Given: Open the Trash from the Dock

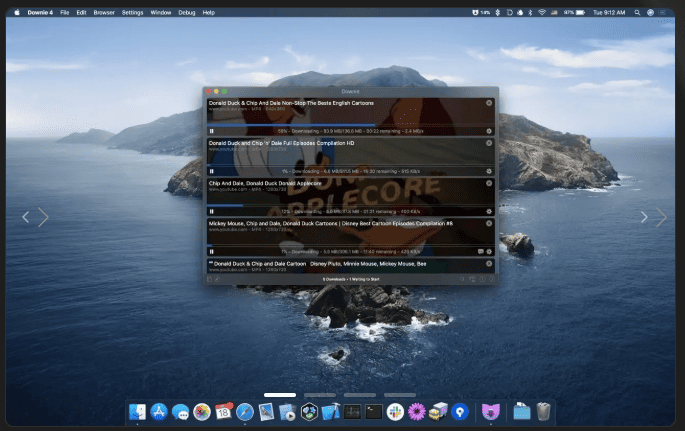Looking at the screenshot, I should [x=543, y=412].
